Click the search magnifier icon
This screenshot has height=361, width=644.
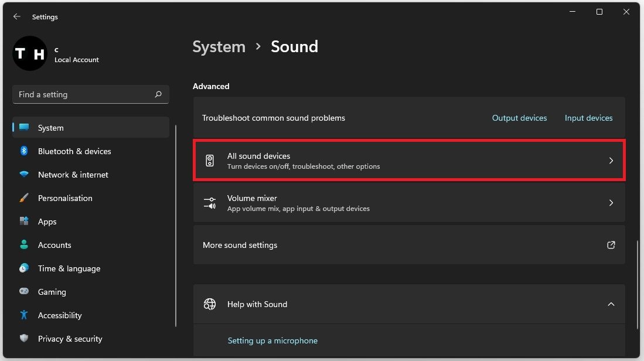click(x=158, y=94)
